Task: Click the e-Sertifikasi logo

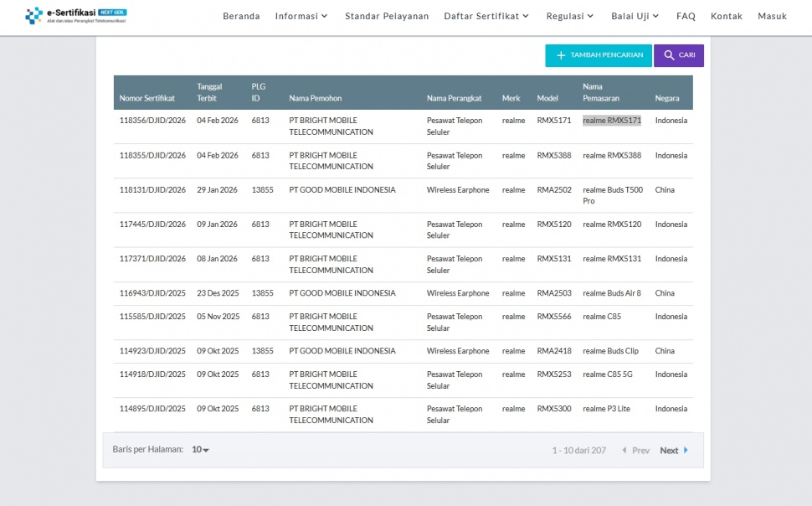Action: [x=76, y=15]
